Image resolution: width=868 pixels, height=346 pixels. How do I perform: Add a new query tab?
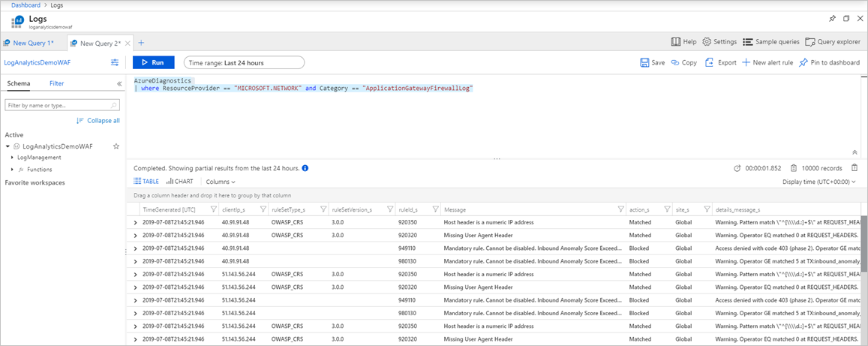tap(141, 43)
